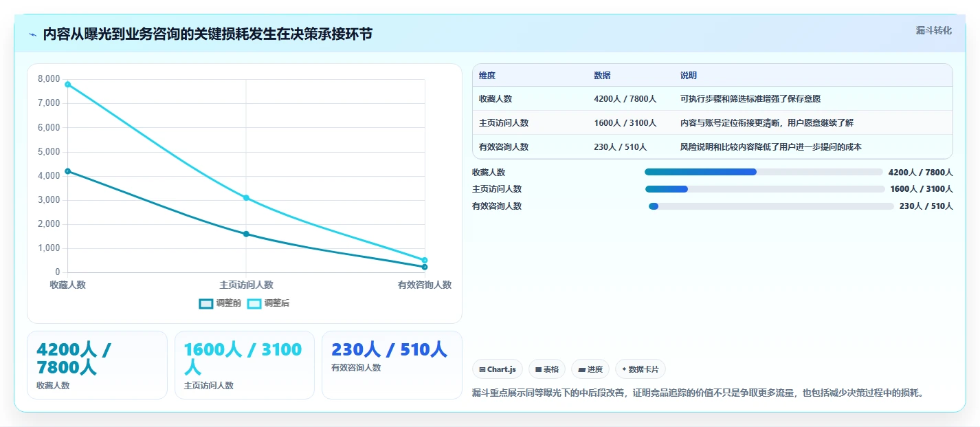Click table cell 收藏人数
Viewport: 980px width, 427px height.
click(495, 99)
